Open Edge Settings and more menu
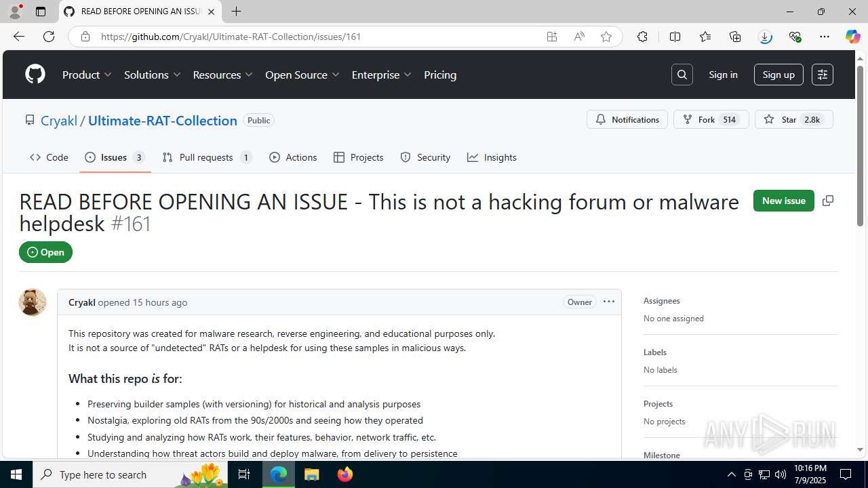The height and width of the screenshot is (488, 868). [x=825, y=37]
